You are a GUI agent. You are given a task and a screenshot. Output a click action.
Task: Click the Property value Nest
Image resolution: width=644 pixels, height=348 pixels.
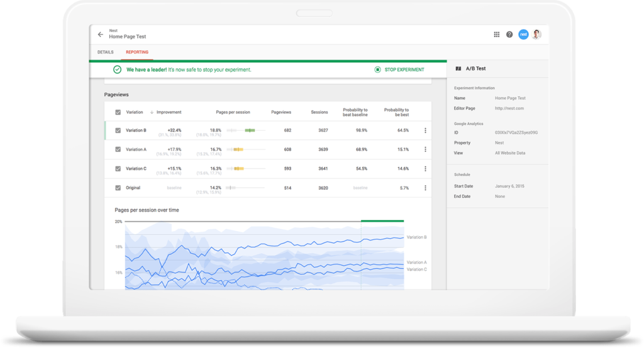(x=499, y=143)
